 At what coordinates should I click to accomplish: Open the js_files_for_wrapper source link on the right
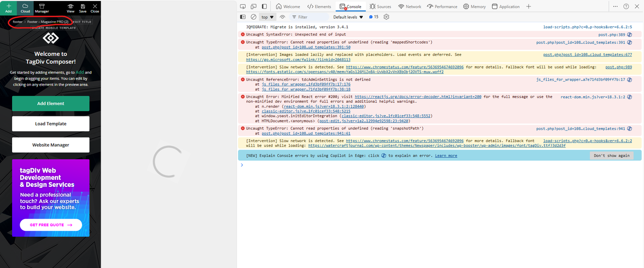tap(581, 80)
